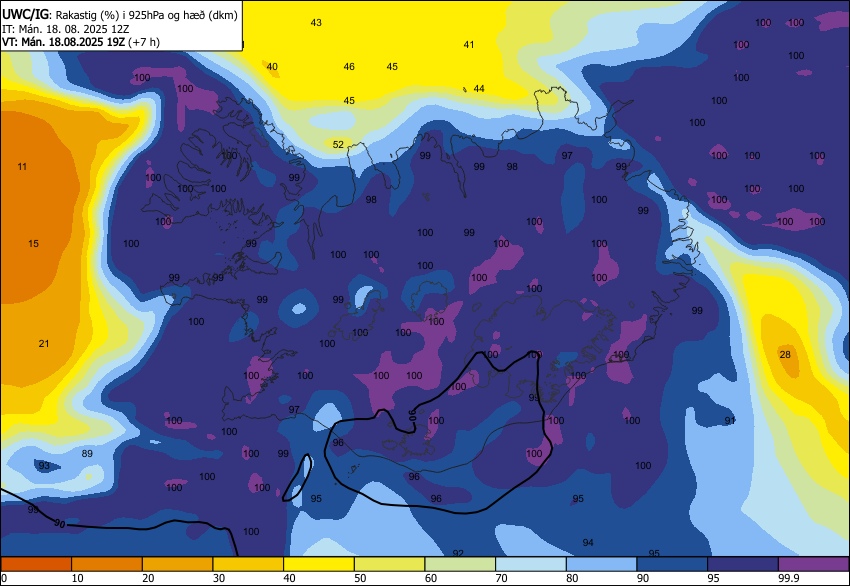Select the 95–99.9 dark navy legend swatch
850x586 pixels.
[x=743, y=564]
